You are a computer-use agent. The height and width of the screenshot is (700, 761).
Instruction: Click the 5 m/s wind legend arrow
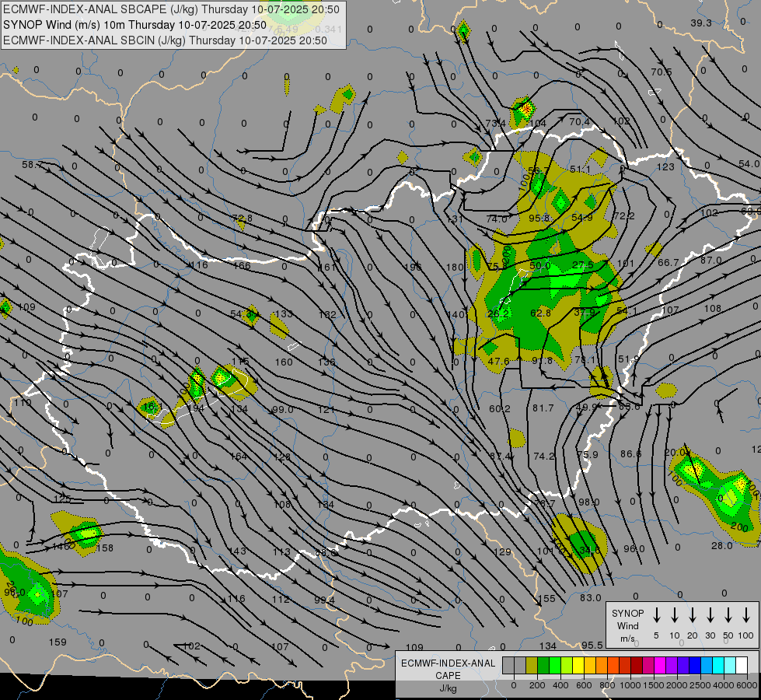coord(656,615)
